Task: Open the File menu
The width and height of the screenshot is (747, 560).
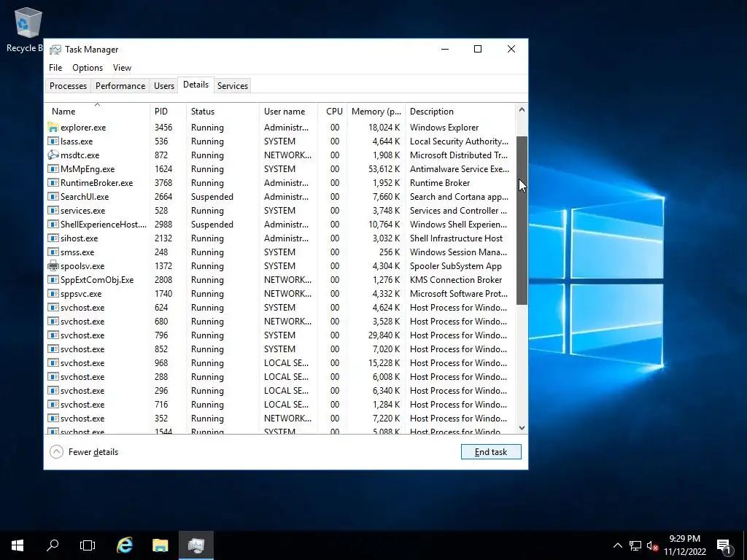Action: 55,68
